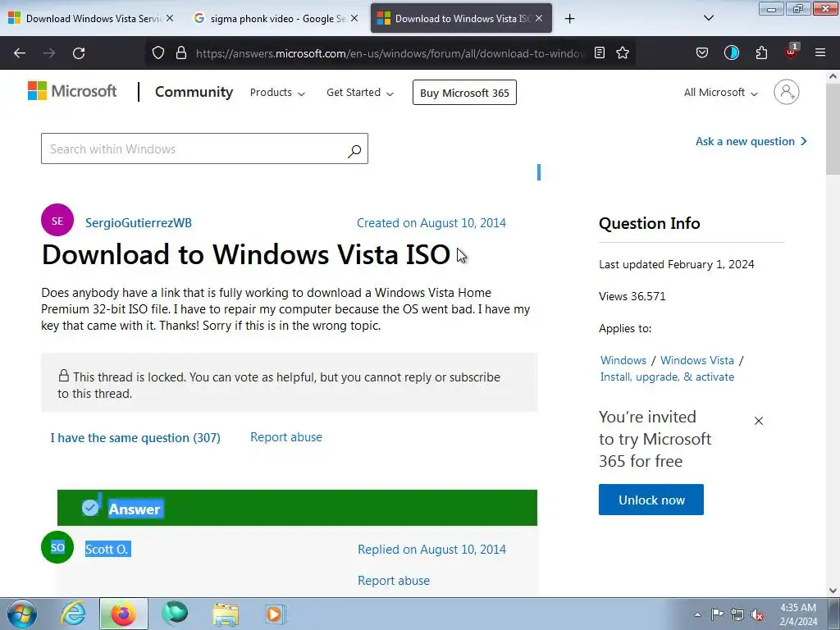Expand the Products menu

pyautogui.click(x=277, y=93)
